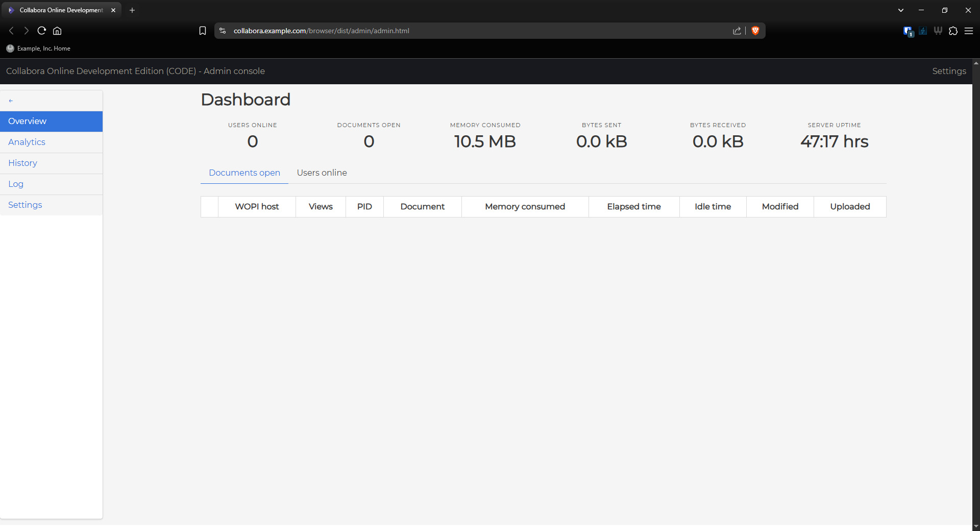Open the tab search dropdown arrow

(x=901, y=10)
